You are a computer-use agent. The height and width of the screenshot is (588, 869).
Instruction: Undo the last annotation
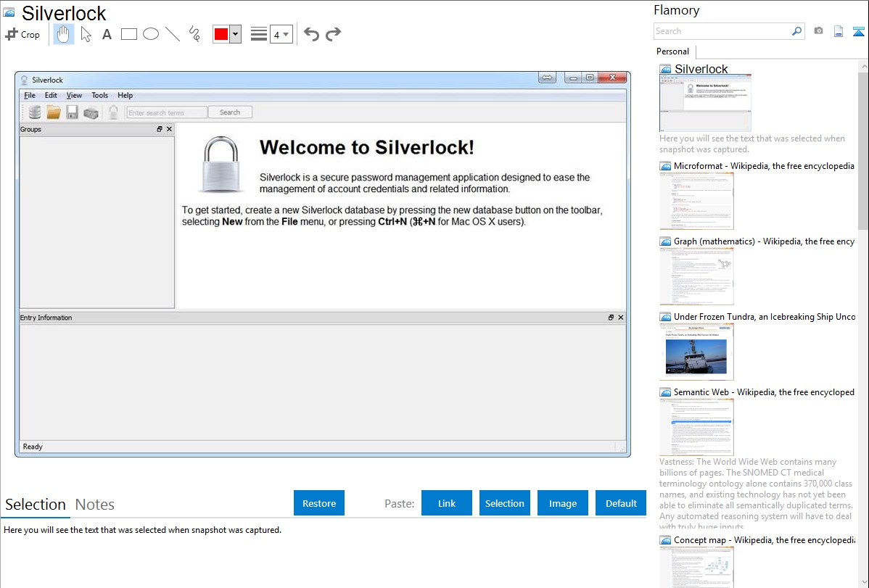(311, 34)
